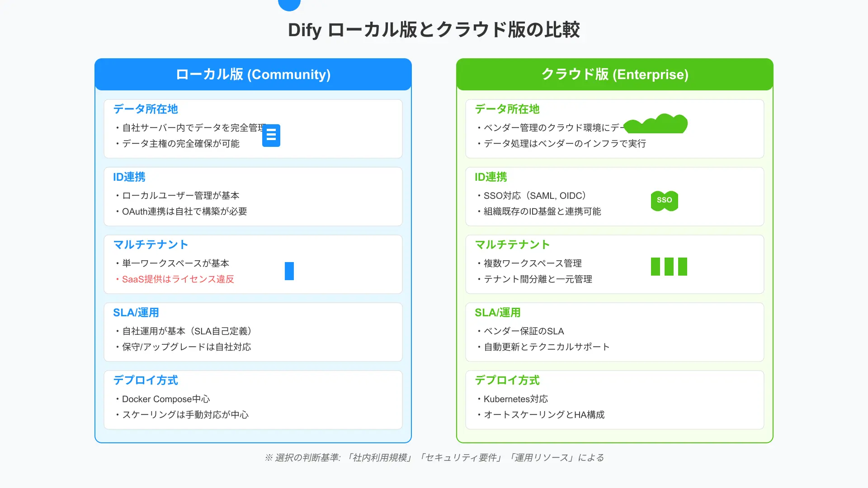Click the three green workspace bars icon

click(669, 267)
